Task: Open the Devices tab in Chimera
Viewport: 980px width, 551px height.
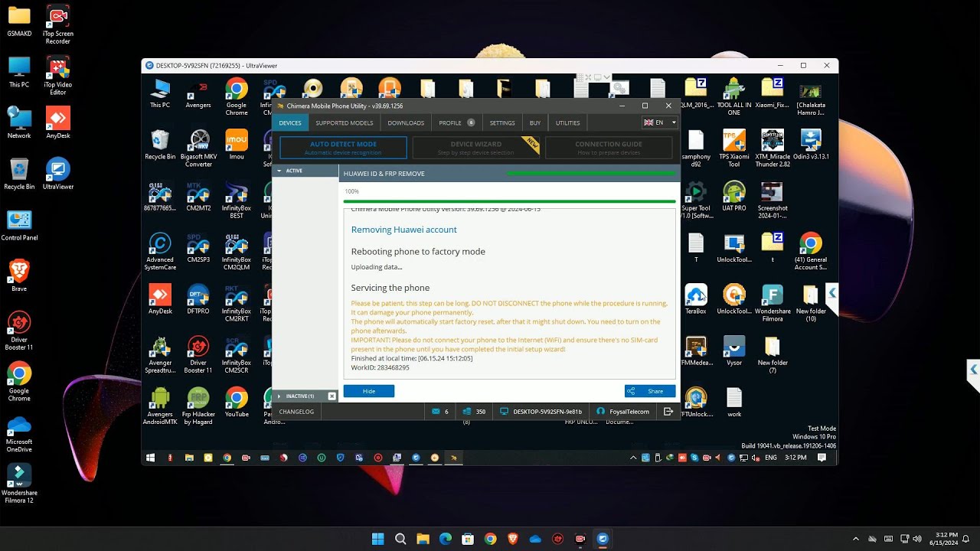Action: tap(290, 122)
